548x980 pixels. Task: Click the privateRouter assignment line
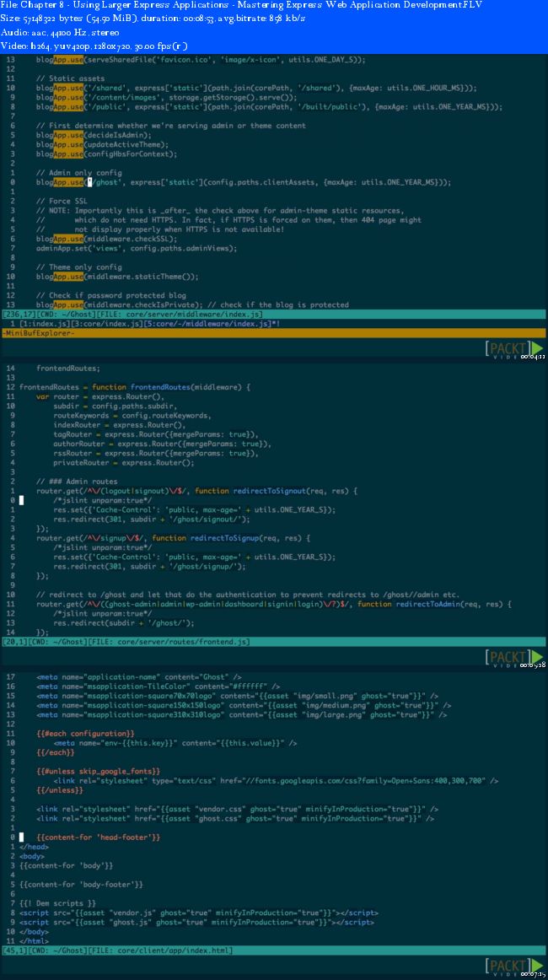[x=124, y=462]
